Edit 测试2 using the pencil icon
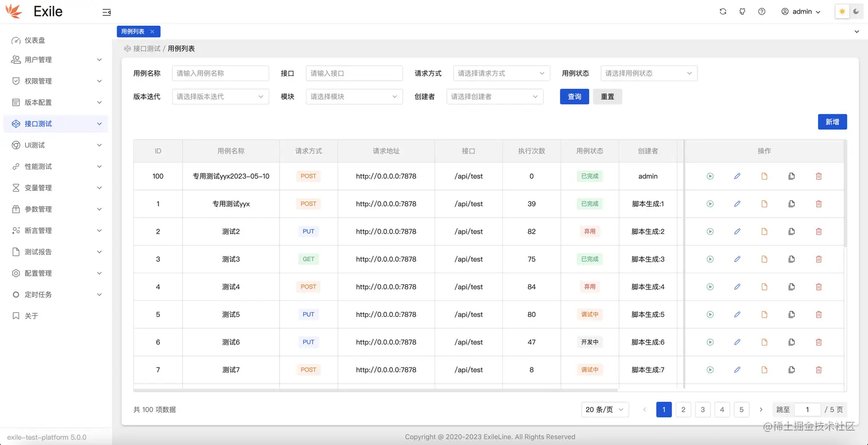The width and height of the screenshot is (868, 445). pos(737,231)
